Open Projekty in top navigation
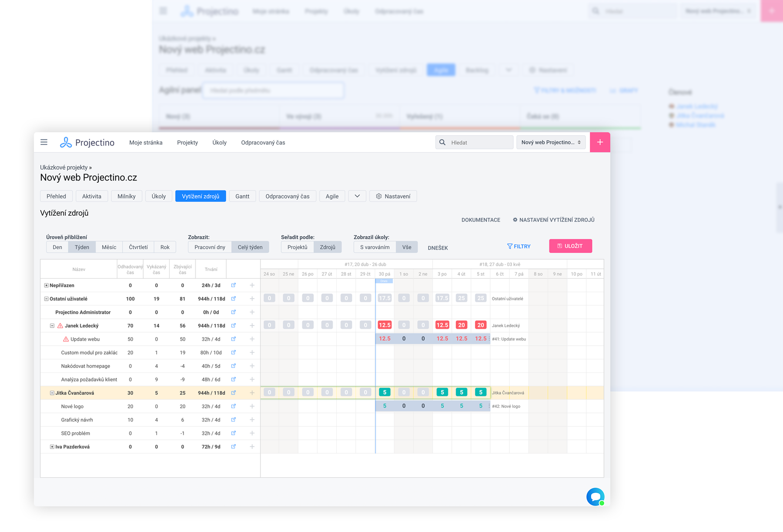This screenshot has width=783, height=532. tap(187, 143)
